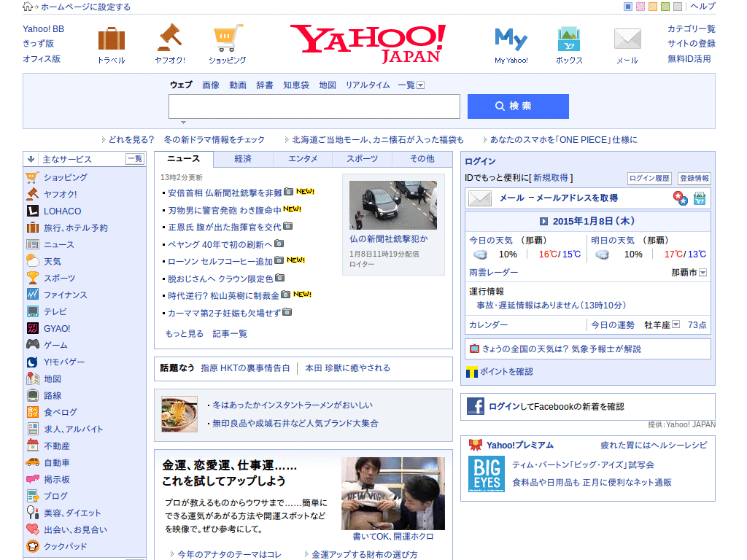Open the もっと見る news link
This screenshot has height=560, width=747.
[x=185, y=334]
